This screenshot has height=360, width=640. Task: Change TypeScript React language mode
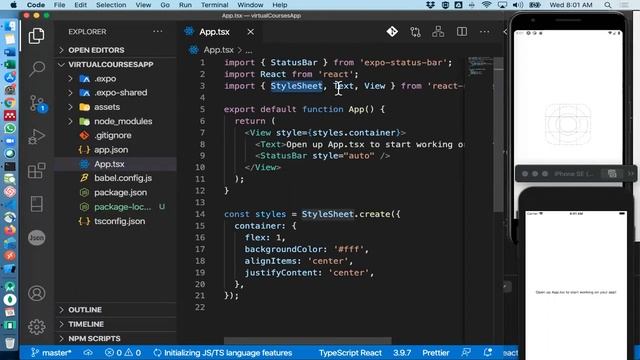pos(350,353)
